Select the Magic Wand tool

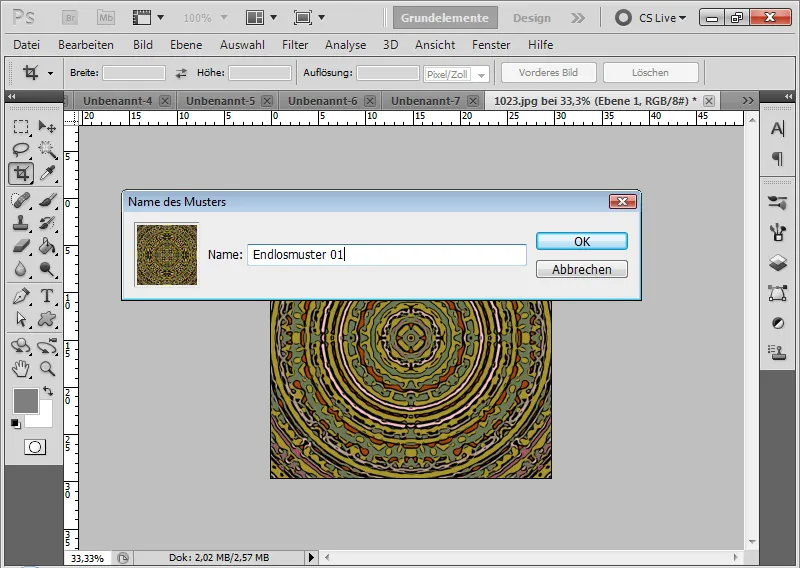point(47,150)
